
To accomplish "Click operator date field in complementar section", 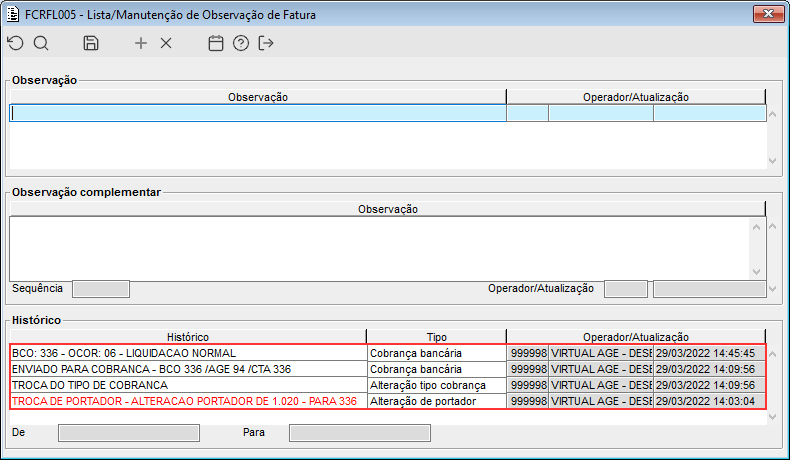I will (709, 289).
